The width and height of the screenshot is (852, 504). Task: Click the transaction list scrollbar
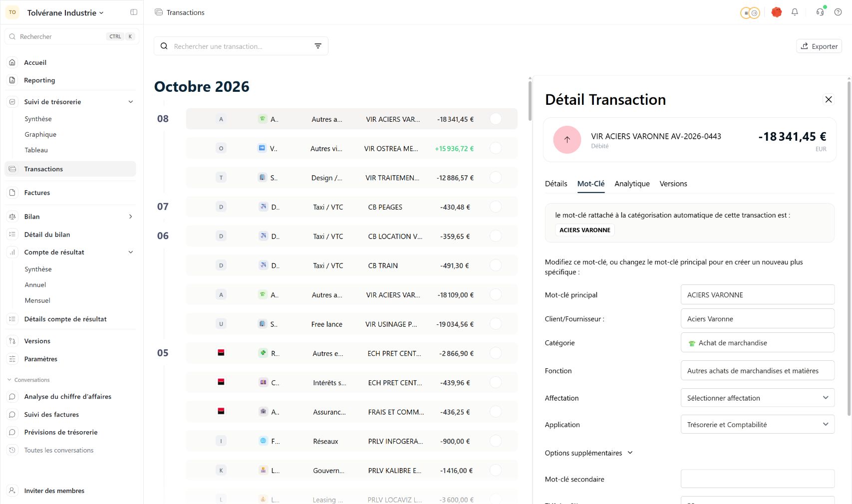click(x=530, y=100)
